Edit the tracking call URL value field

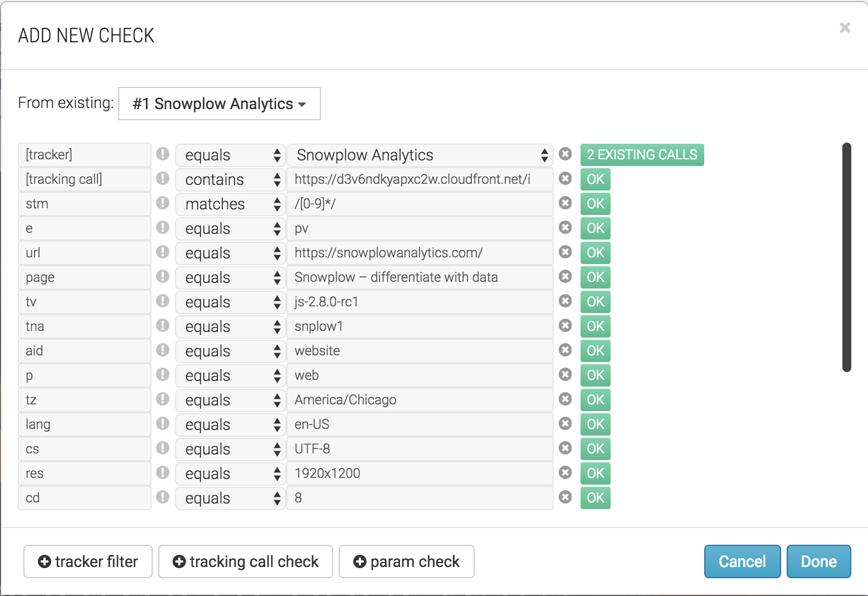click(x=420, y=179)
